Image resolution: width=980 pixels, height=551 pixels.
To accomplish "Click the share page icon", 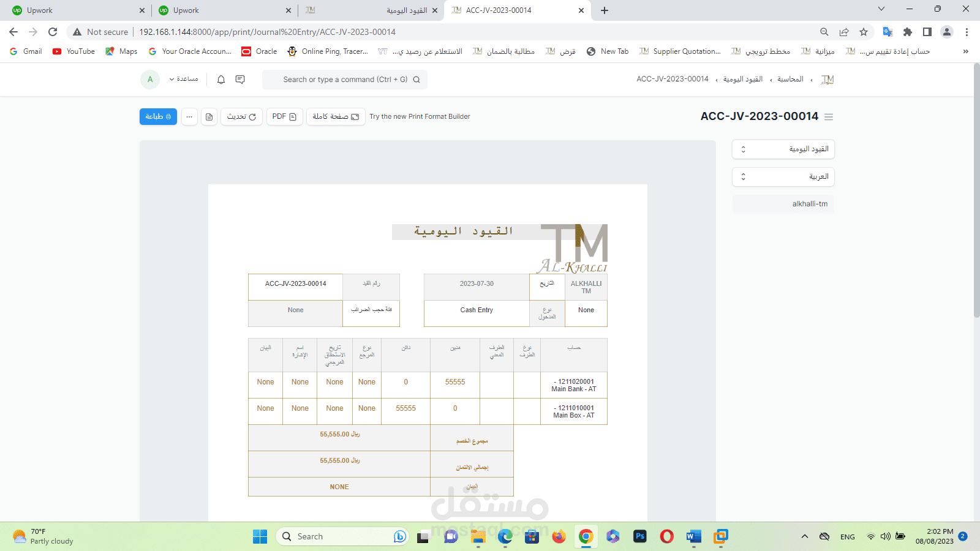I will pos(844,32).
